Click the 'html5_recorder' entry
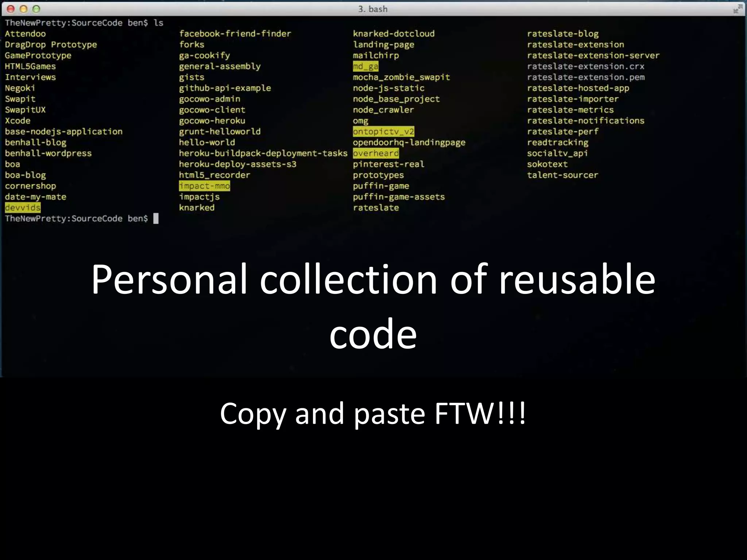Image resolution: width=747 pixels, height=560 pixels. coord(214,175)
